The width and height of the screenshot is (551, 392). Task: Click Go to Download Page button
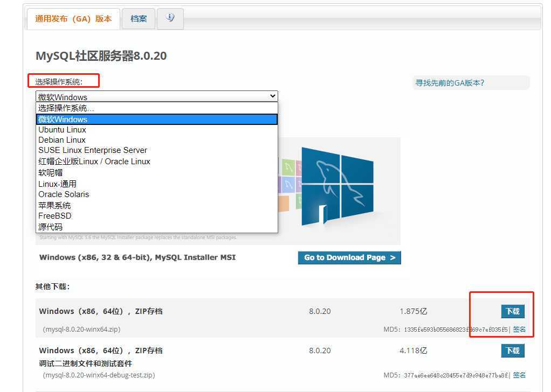point(349,257)
